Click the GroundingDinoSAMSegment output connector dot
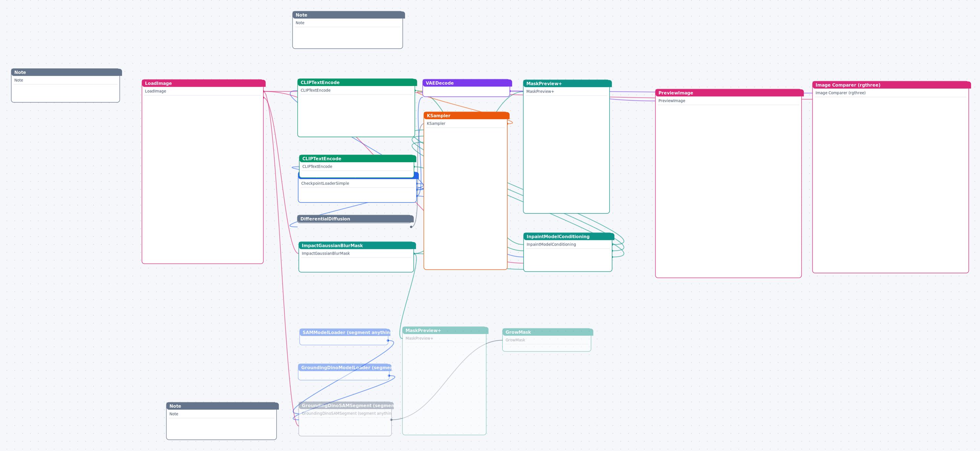980x451 pixels. coord(391,420)
